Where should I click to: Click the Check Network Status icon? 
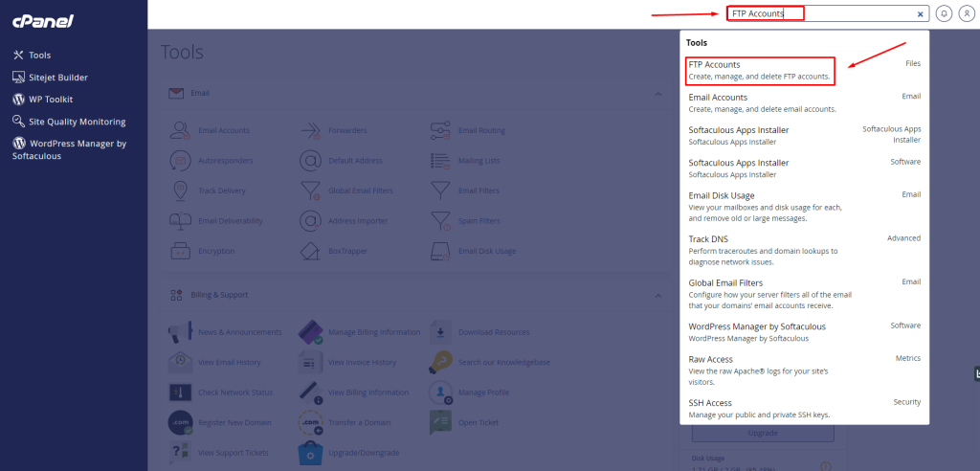click(180, 392)
